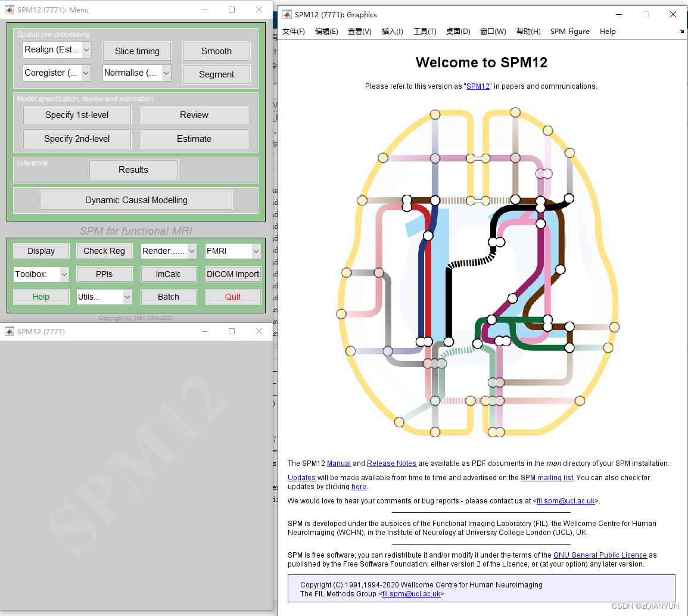Image resolution: width=688 pixels, height=616 pixels.
Task: Open Results for inference
Action: 133,169
